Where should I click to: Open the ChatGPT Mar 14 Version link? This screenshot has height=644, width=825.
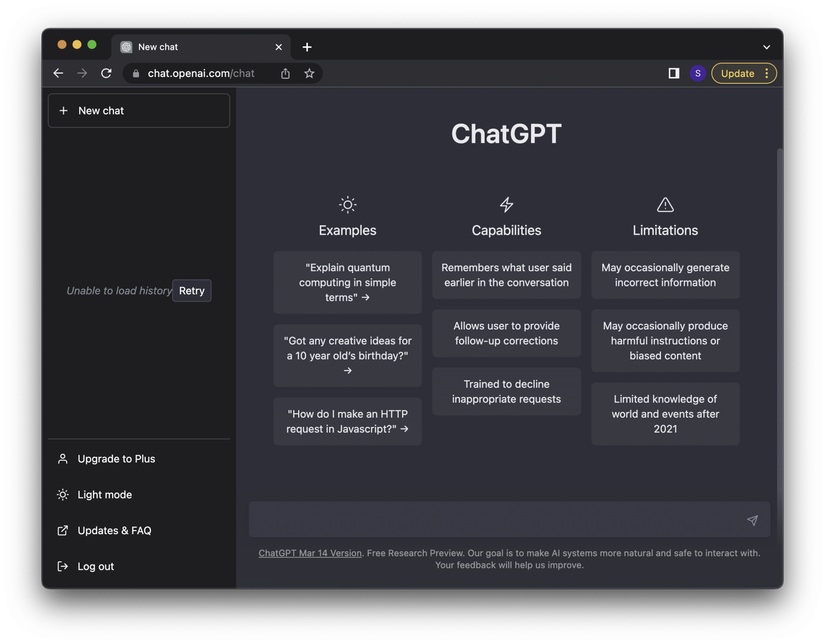tap(310, 553)
